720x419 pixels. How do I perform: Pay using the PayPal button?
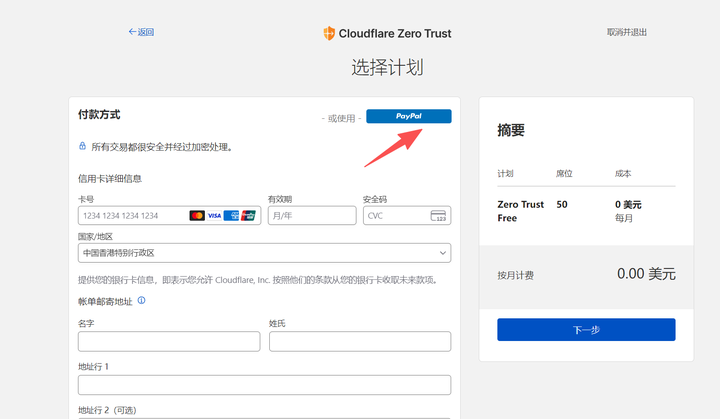pyautogui.click(x=408, y=116)
